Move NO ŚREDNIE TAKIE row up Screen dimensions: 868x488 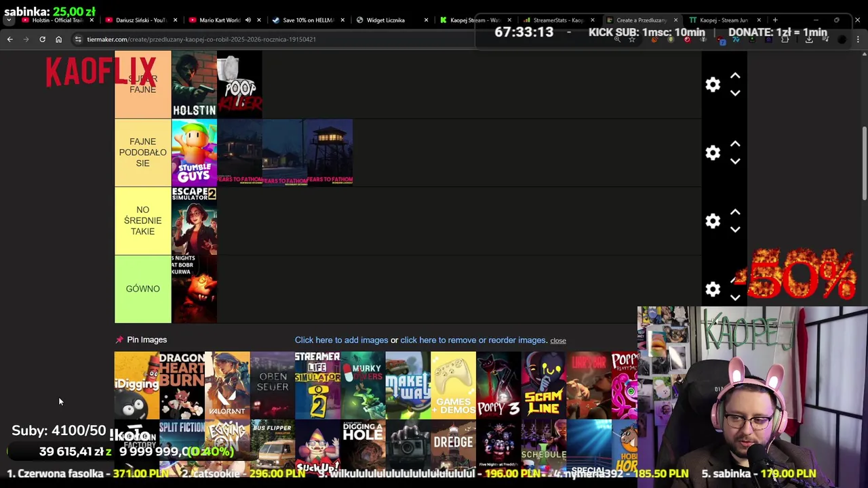[x=735, y=212]
